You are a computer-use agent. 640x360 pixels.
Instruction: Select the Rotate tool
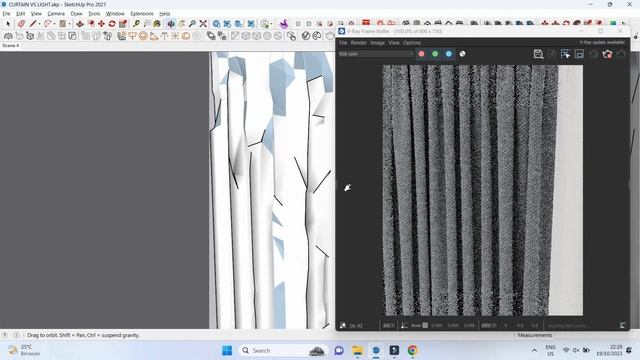tap(112, 24)
